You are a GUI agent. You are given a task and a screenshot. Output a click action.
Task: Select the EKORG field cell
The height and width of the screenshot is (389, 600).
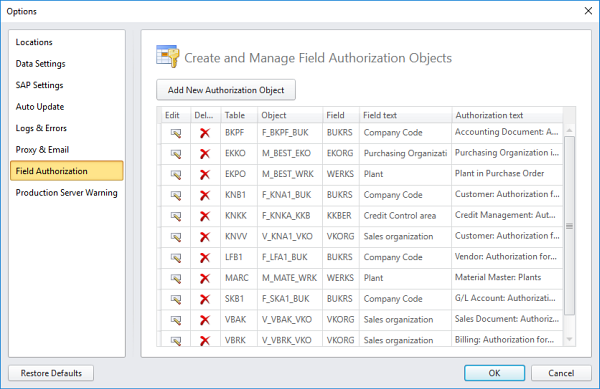point(340,153)
